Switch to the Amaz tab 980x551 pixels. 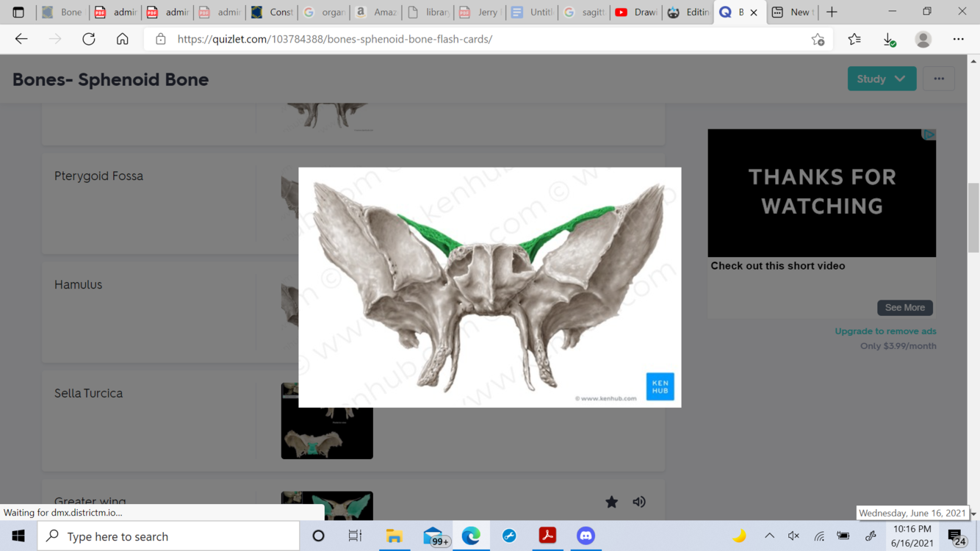click(375, 12)
